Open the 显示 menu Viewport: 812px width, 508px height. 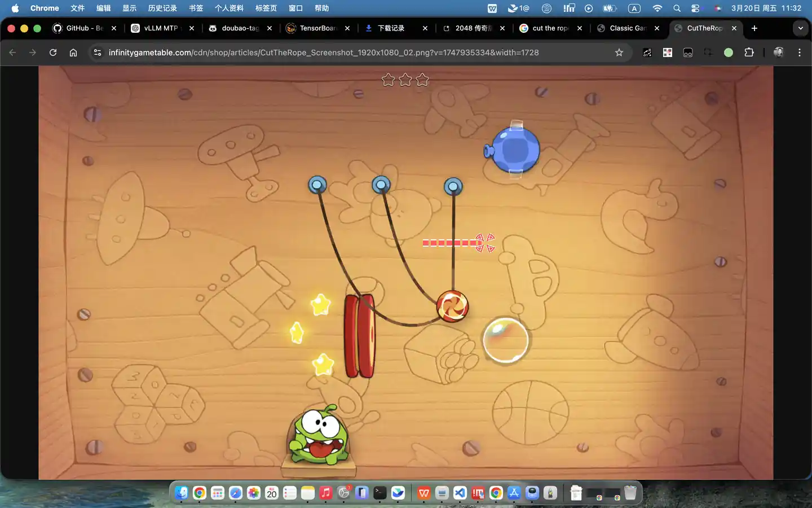pos(129,8)
